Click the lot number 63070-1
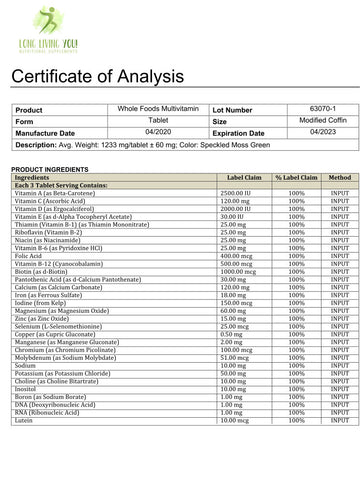This screenshot has height=480, width=360. (323, 109)
